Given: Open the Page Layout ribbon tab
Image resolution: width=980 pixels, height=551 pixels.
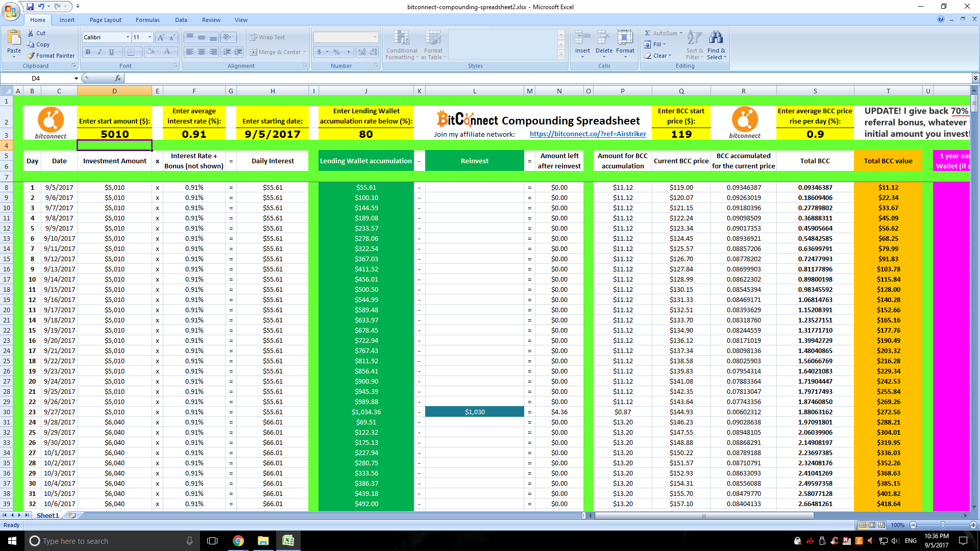Looking at the screenshot, I should coord(106,20).
